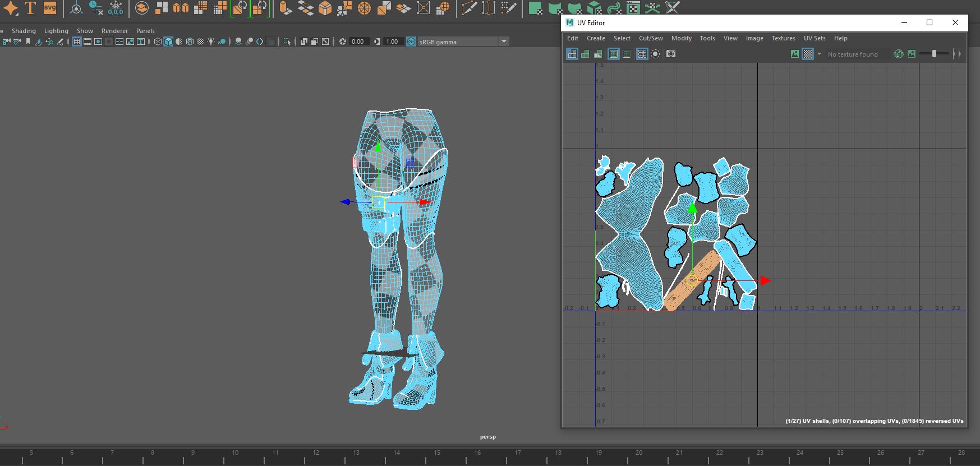Click the exposure value field showing 0.00

tap(358, 41)
